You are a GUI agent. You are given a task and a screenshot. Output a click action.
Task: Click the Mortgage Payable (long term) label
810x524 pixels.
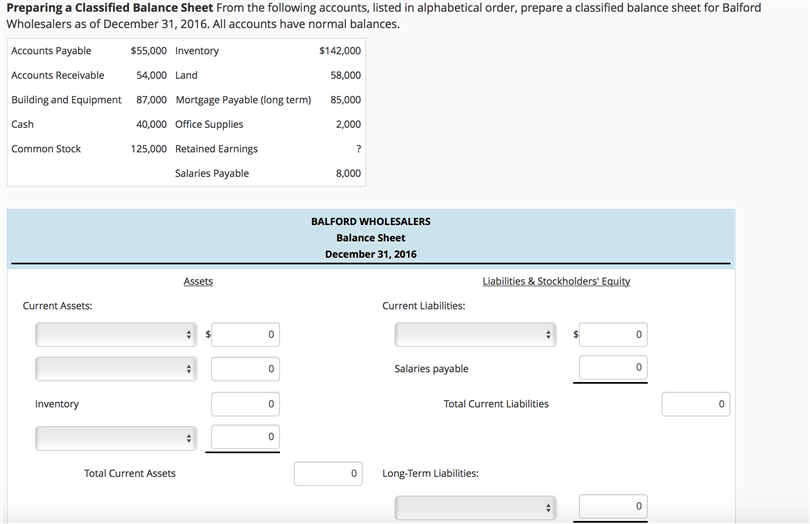[x=243, y=100]
